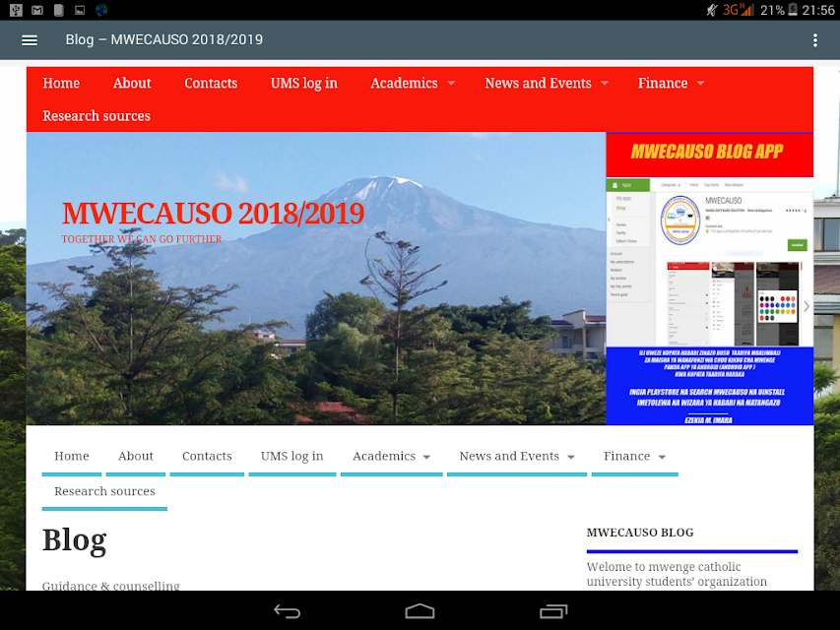
Task: Select Research sources white tab
Action: click(104, 491)
